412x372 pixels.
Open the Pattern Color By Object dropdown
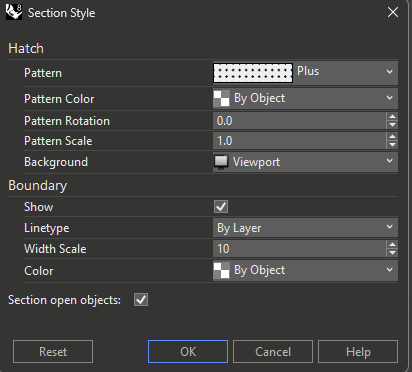(x=305, y=98)
